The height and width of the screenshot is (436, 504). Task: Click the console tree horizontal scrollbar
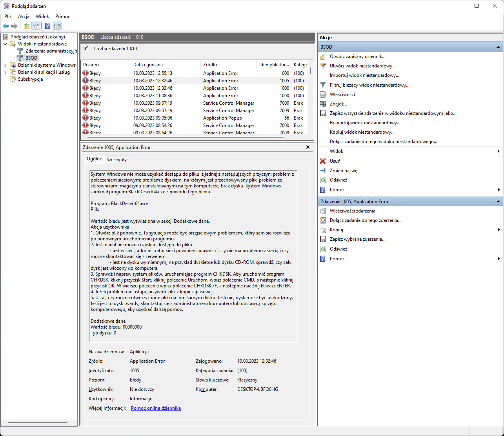click(37, 423)
